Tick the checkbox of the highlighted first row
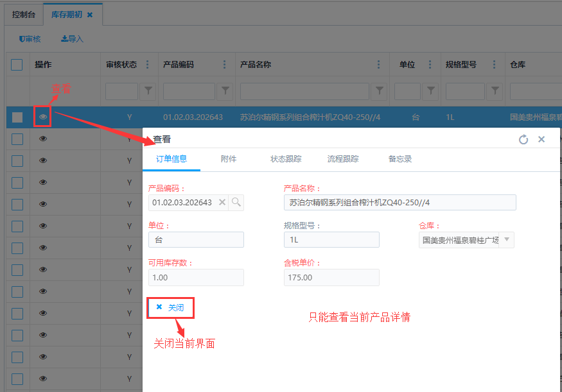Image resolution: width=562 pixels, height=392 pixels. 17,117
